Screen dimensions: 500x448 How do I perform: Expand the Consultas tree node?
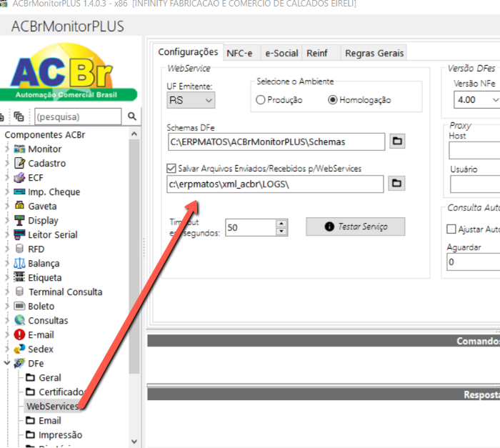click(7, 320)
